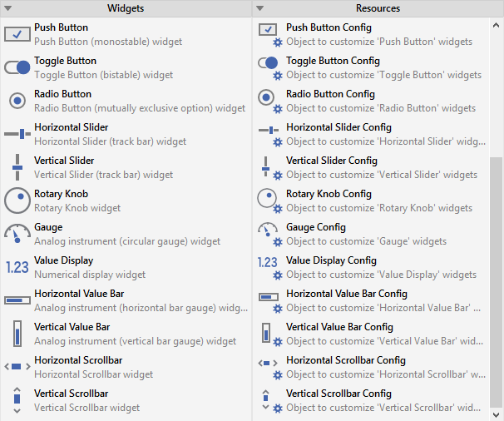Select the Horizontal Scrollbar Config icon
The image size is (504, 421).
268,365
